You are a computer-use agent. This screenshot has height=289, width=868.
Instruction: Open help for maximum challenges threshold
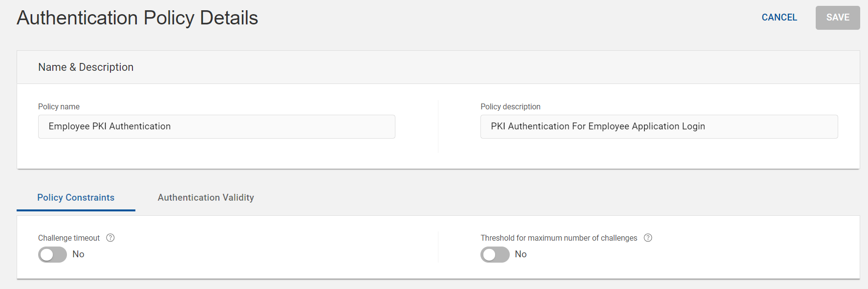[648, 238]
